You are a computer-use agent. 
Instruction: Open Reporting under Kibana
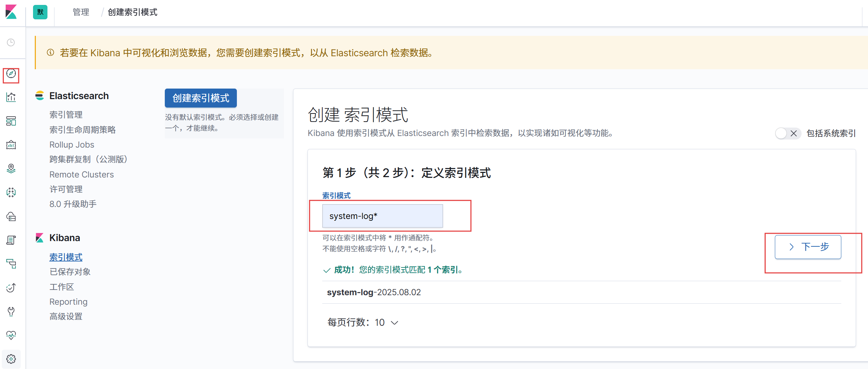pyautogui.click(x=68, y=302)
